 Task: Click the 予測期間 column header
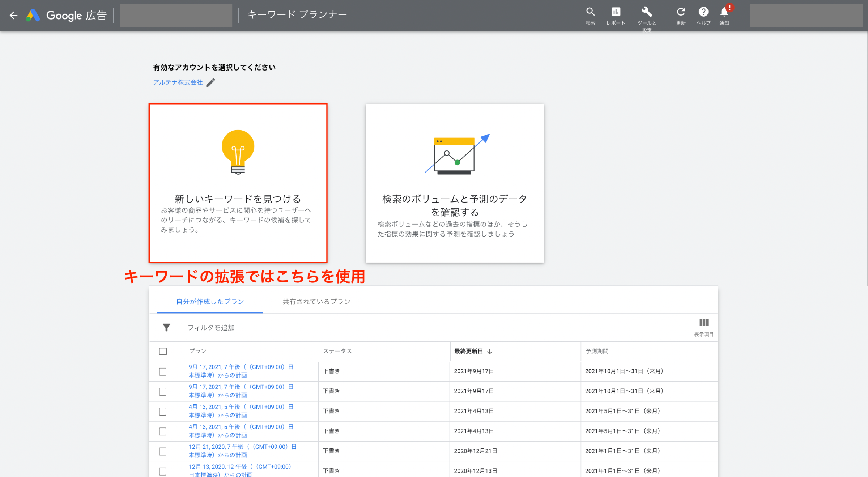point(597,351)
